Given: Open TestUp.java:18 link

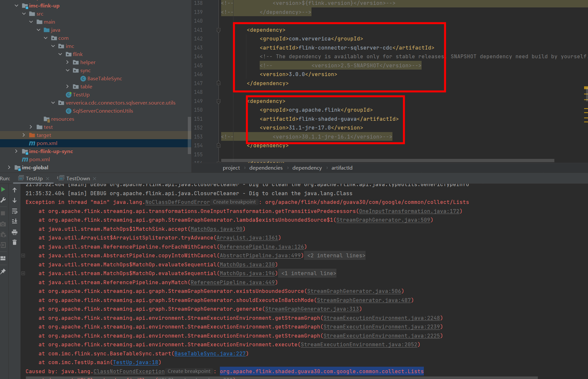Looking at the screenshot, I should [x=135, y=362].
